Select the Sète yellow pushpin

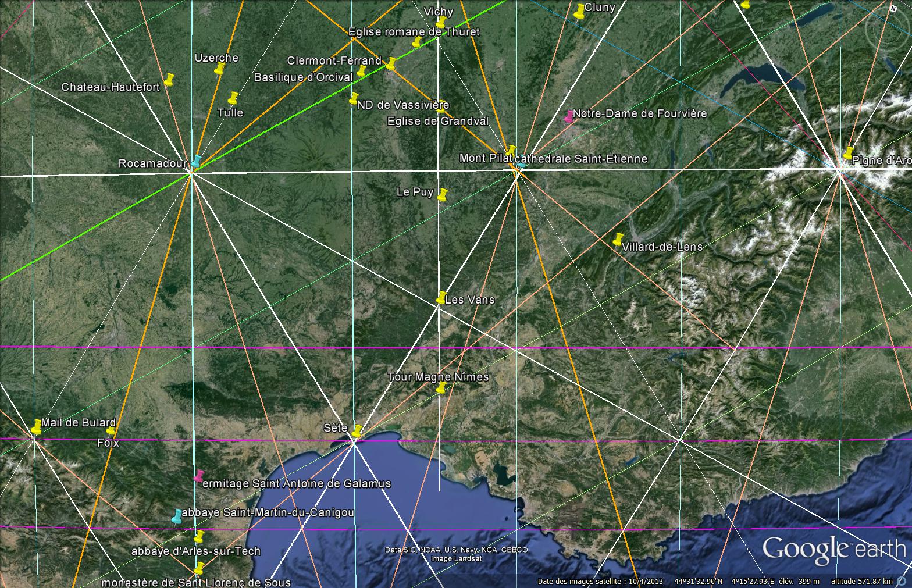pyautogui.click(x=357, y=431)
